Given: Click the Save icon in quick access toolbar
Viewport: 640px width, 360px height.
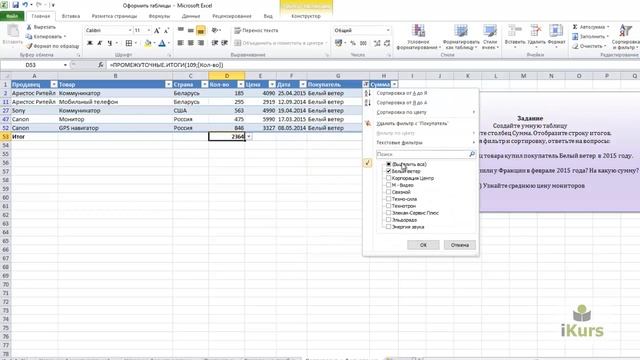Looking at the screenshot, I should coord(16,5).
